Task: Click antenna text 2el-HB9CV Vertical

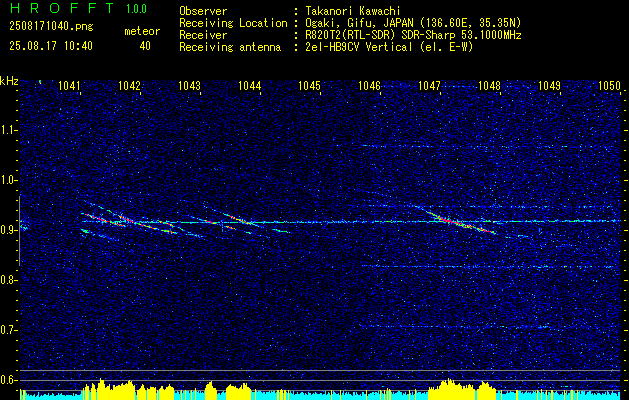Action: (x=359, y=47)
